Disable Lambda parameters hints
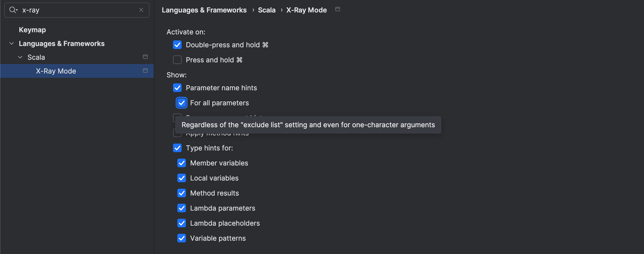 181,208
